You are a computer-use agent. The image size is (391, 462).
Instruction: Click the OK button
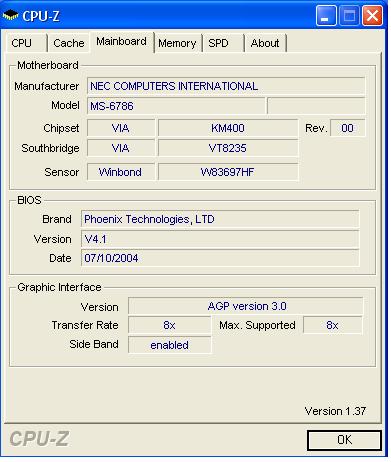pyautogui.click(x=344, y=440)
